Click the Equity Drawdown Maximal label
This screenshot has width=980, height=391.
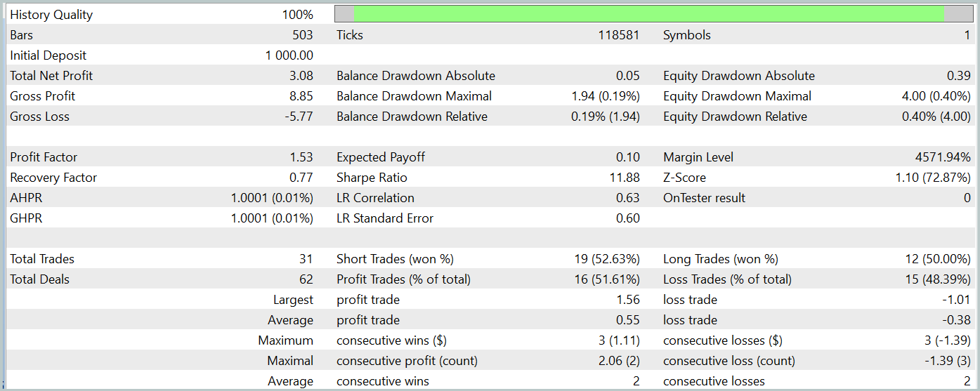(x=737, y=96)
